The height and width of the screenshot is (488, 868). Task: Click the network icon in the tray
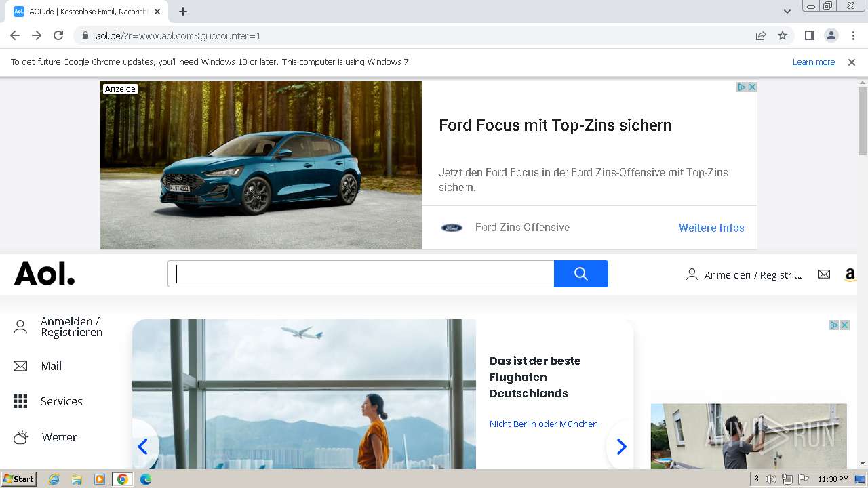click(787, 479)
